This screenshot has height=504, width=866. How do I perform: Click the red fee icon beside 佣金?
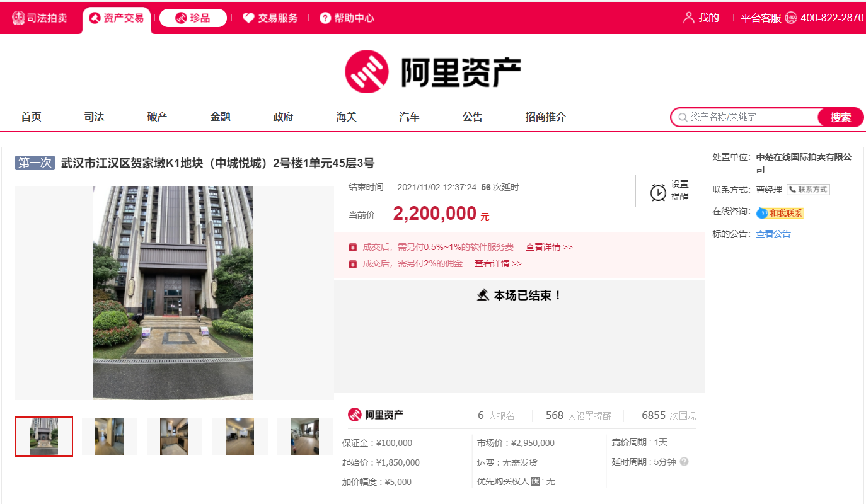[353, 263]
